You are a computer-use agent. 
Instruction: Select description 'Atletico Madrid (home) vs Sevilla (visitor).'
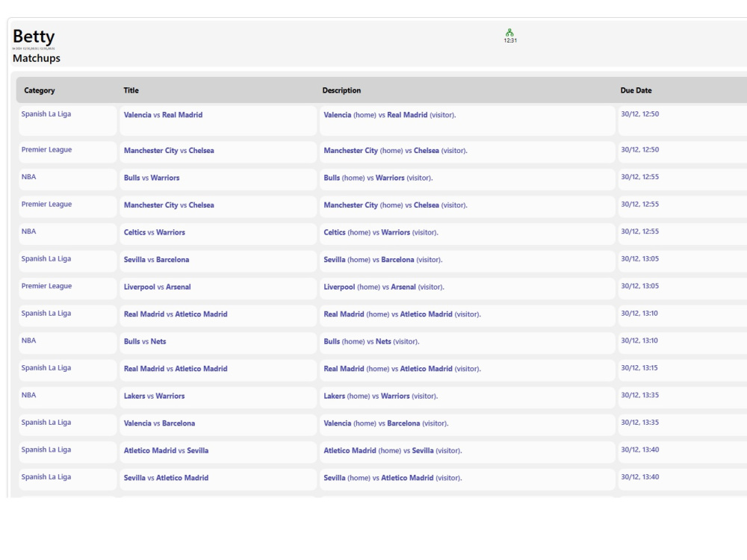pos(393,450)
